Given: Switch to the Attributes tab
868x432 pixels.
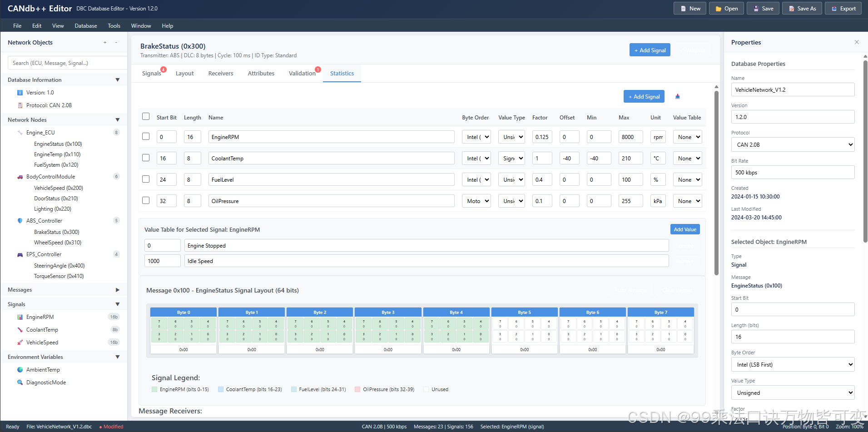Looking at the screenshot, I should pyautogui.click(x=261, y=74).
